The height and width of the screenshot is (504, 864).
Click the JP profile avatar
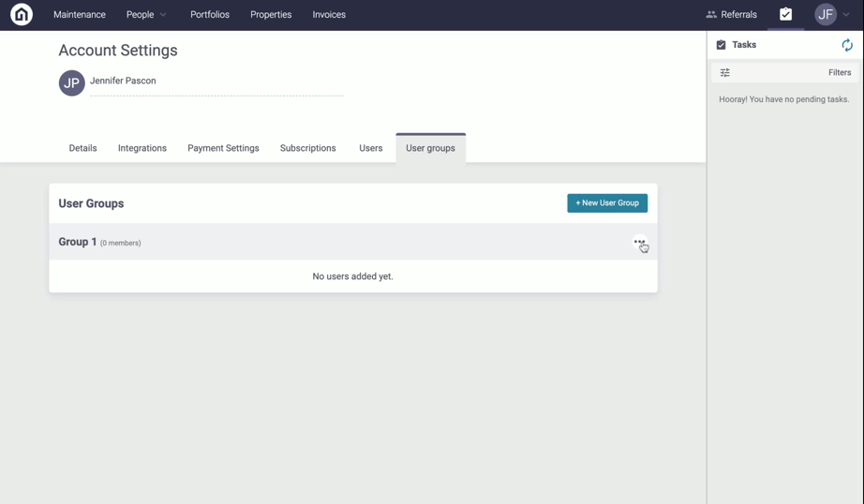click(72, 83)
